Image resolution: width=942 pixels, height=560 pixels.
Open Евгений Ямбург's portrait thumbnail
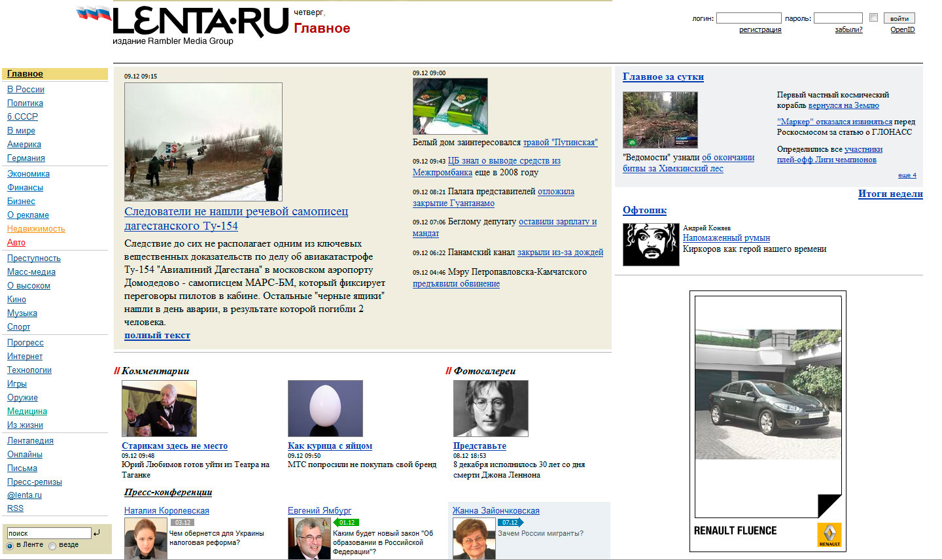[309, 539]
